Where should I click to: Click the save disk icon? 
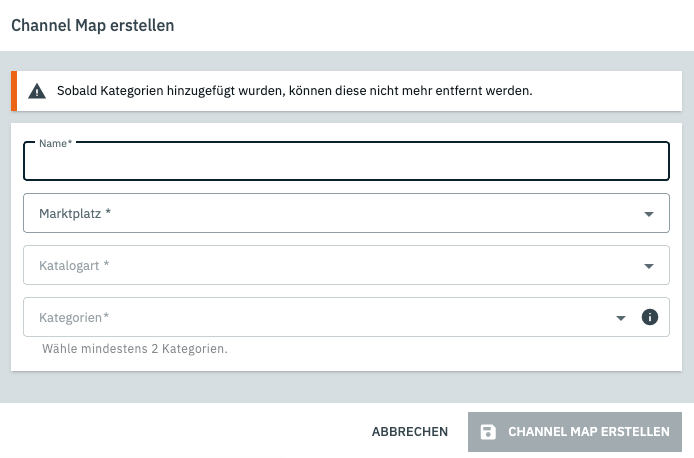click(x=488, y=432)
